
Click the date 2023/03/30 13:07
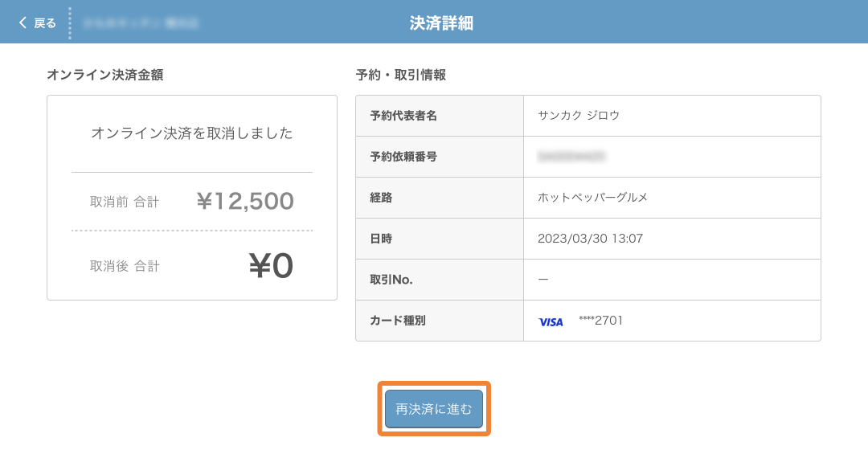(x=590, y=239)
